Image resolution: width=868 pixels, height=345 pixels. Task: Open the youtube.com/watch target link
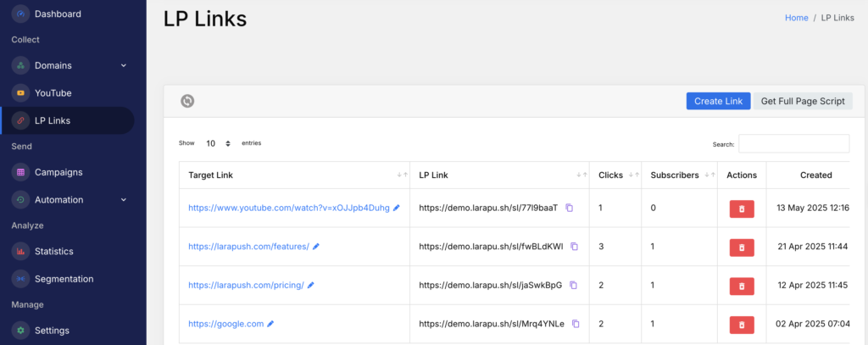pos(289,209)
